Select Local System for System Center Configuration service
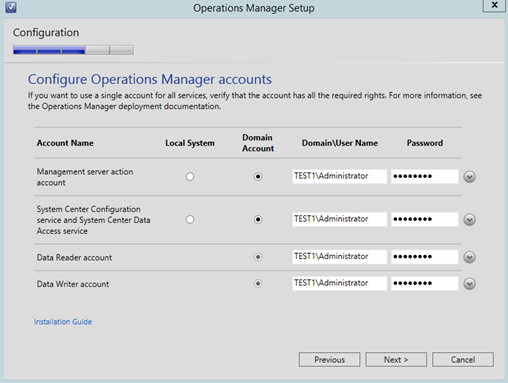Screen dimensions: 508x383 click(x=190, y=219)
